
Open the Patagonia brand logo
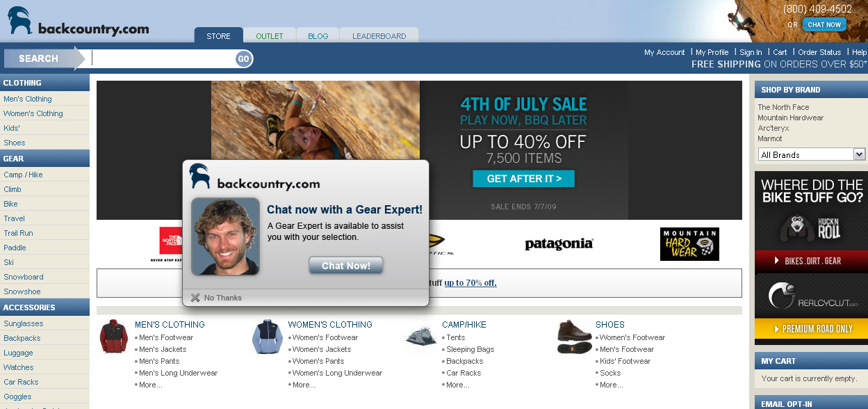[559, 244]
